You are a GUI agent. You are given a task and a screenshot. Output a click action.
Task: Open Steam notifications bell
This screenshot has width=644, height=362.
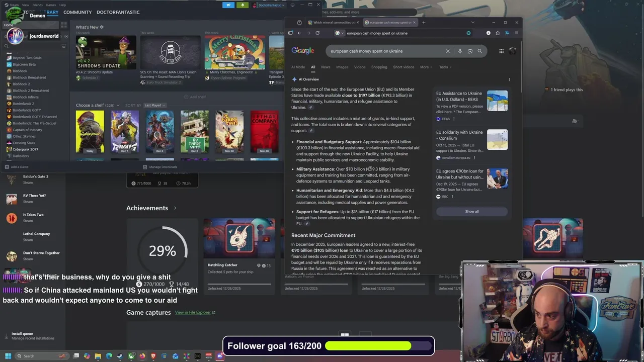coord(242,5)
